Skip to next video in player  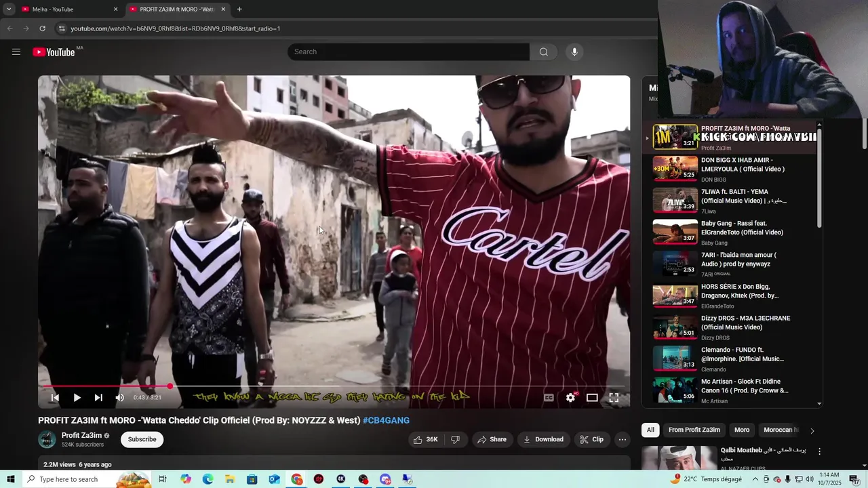click(98, 398)
